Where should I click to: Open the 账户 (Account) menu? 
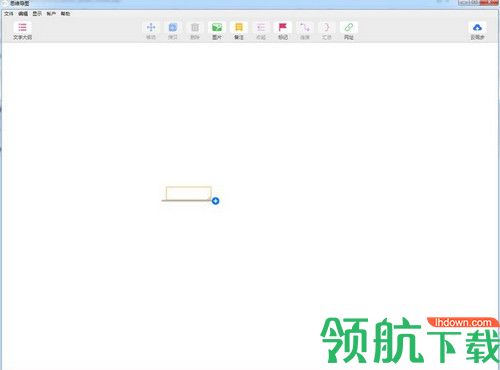51,14
